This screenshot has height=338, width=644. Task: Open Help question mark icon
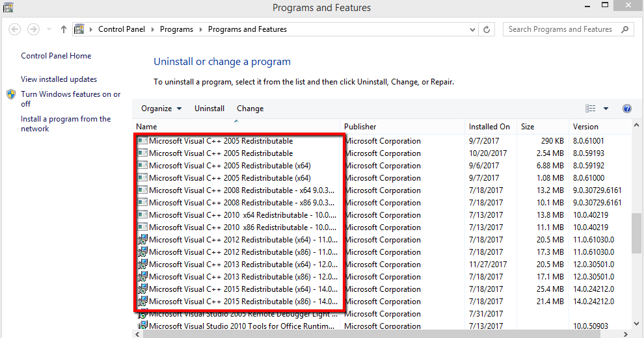[626, 109]
